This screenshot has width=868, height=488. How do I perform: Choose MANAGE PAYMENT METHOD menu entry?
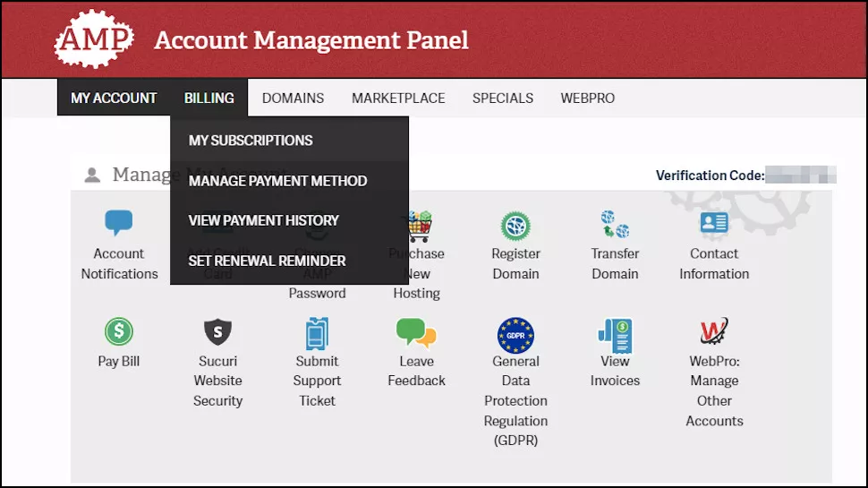click(x=290, y=181)
